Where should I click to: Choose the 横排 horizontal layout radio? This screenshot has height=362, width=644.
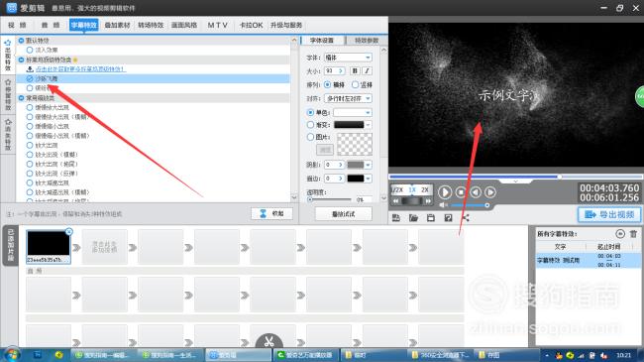[x=327, y=84]
